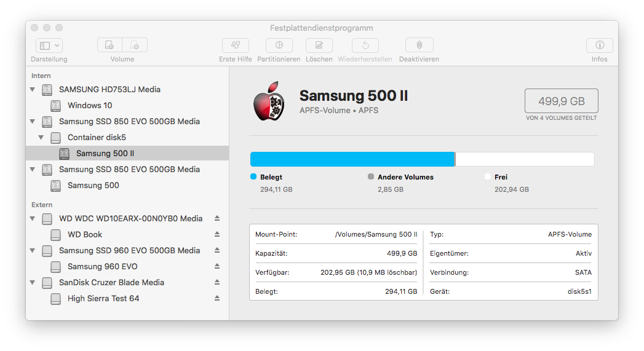Click the Gerät value disk5s1

point(579,291)
